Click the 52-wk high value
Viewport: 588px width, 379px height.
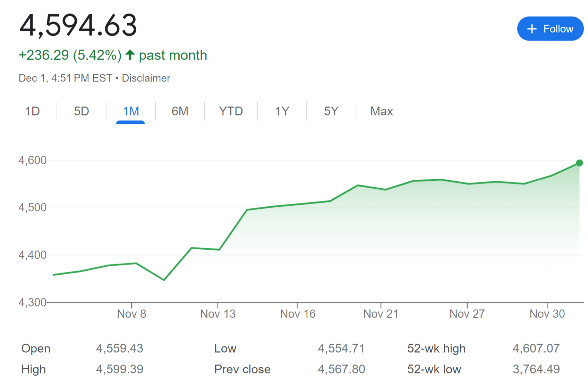[x=536, y=348]
